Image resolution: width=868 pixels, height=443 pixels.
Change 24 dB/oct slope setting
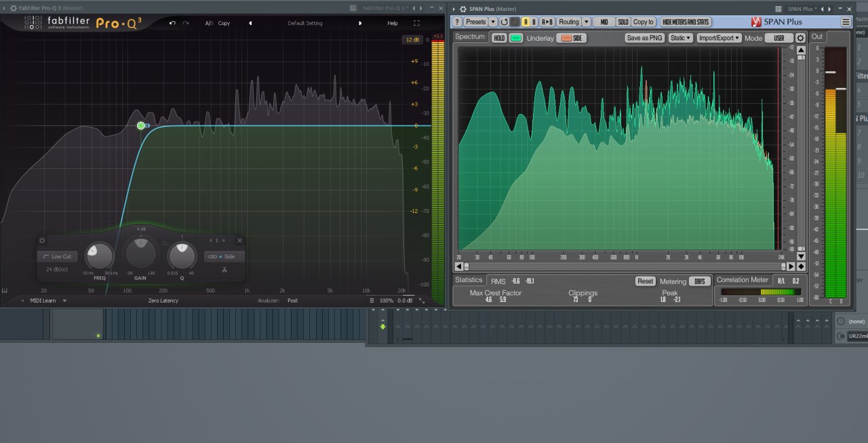tap(57, 269)
